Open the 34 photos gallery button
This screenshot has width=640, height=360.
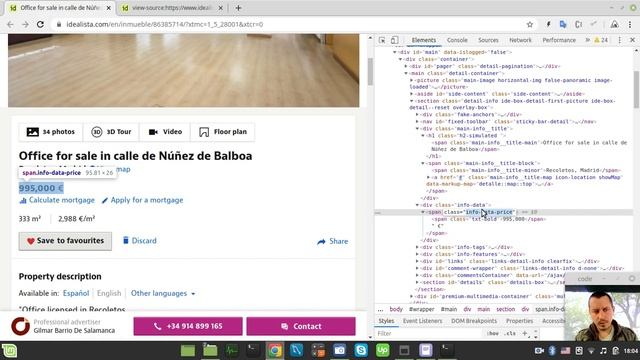click(x=51, y=132)
